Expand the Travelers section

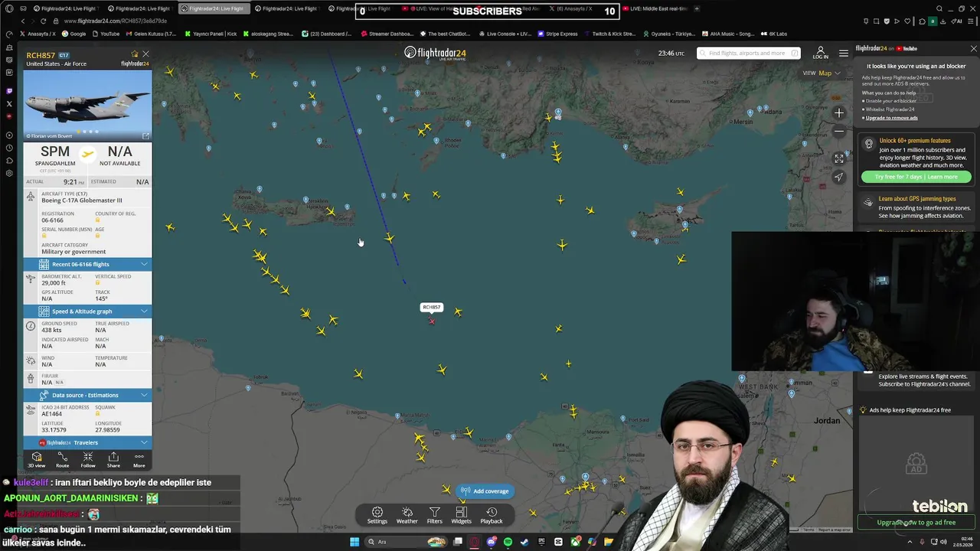tap(87, 442)
